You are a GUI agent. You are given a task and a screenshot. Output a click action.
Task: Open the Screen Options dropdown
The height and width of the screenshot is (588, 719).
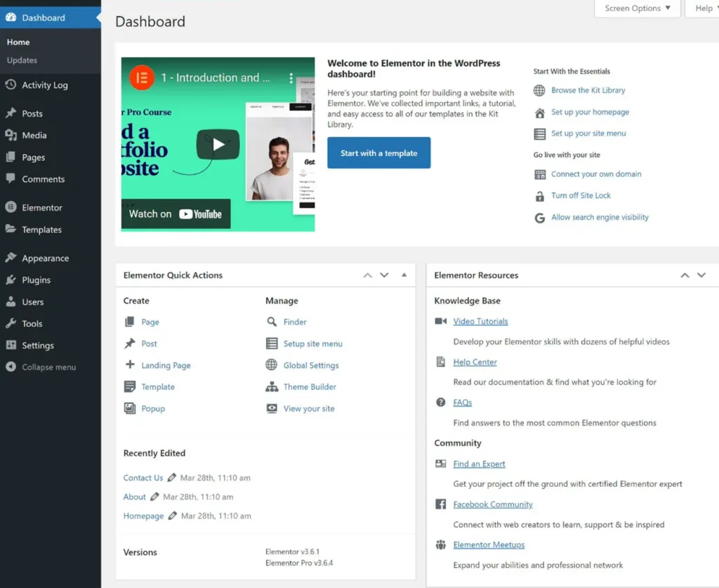tap(638, 8)
